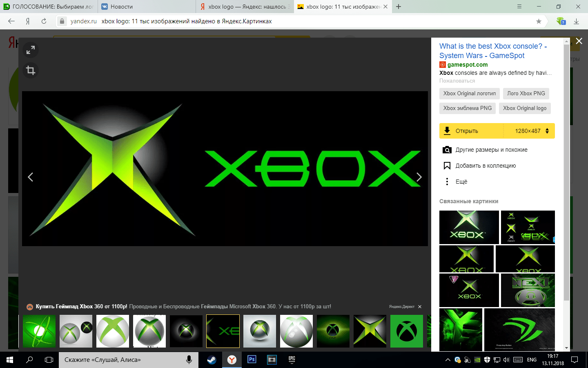Select the 'xbox logo: 11 тыс изображений' tab
Viewport: 588px width, 368px height.
point(342,7)
